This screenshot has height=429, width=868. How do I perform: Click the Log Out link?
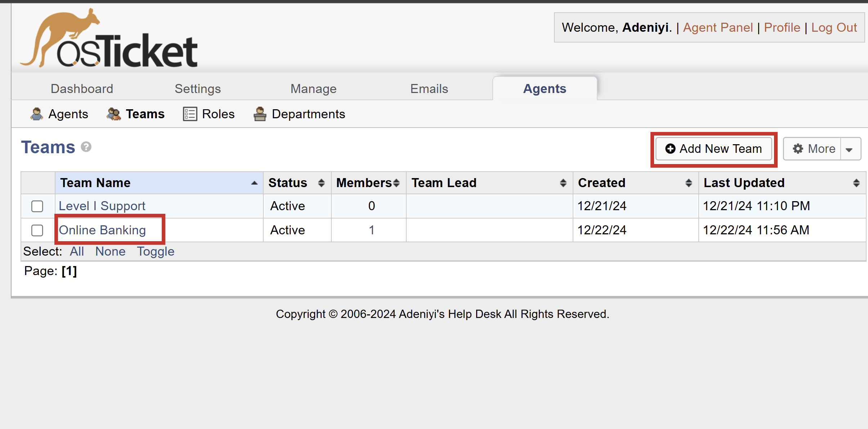pyautogui.click(x=834, y=27)
